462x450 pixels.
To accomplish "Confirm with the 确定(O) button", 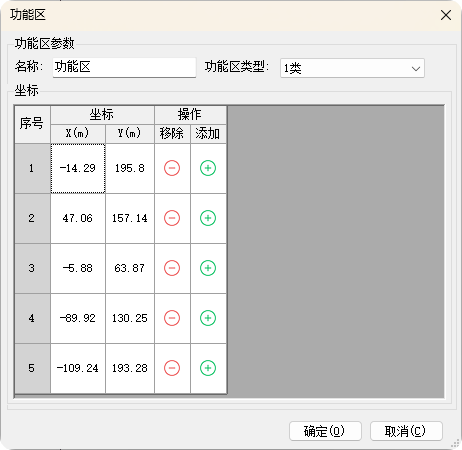I will tap(325, 431).
